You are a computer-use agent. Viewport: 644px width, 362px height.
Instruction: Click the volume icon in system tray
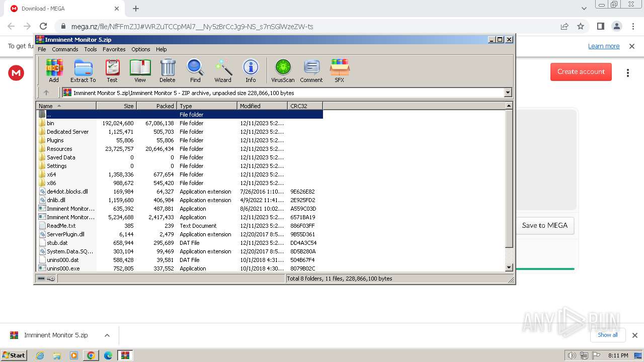tap(572, 355)
